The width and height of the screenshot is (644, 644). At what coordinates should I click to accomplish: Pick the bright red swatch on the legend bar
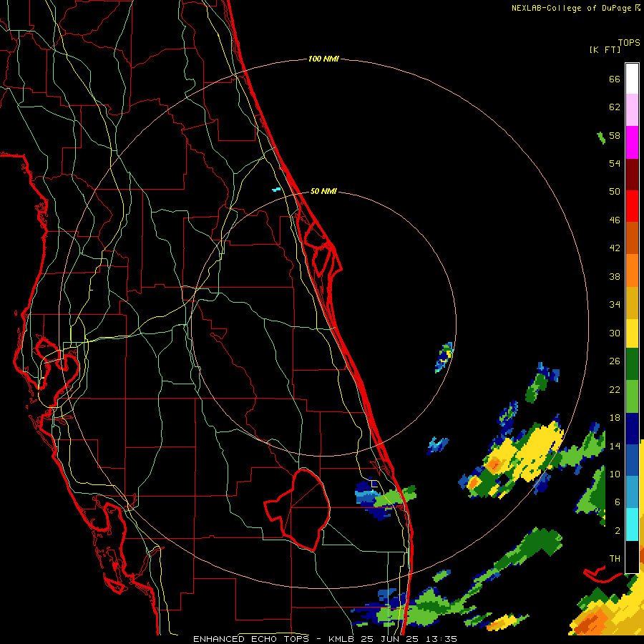(632, 207)
